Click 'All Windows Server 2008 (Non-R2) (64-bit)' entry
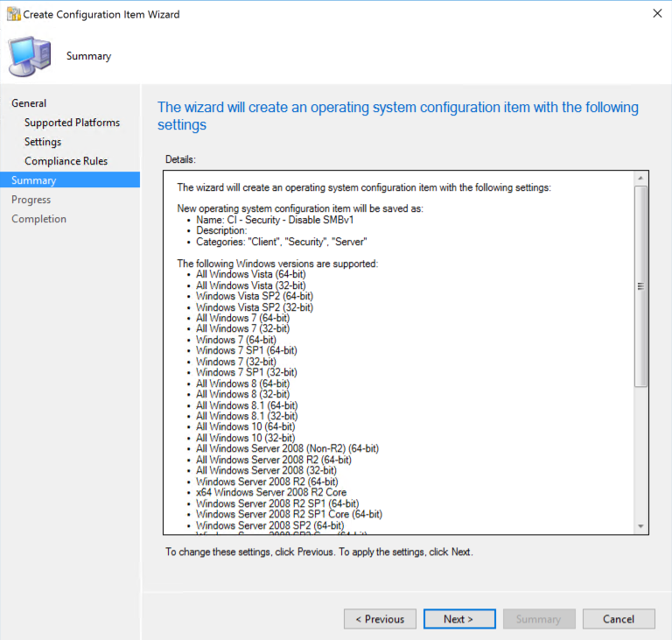The width and height of the screenshot is (672, 640). (x=288, y=448)
